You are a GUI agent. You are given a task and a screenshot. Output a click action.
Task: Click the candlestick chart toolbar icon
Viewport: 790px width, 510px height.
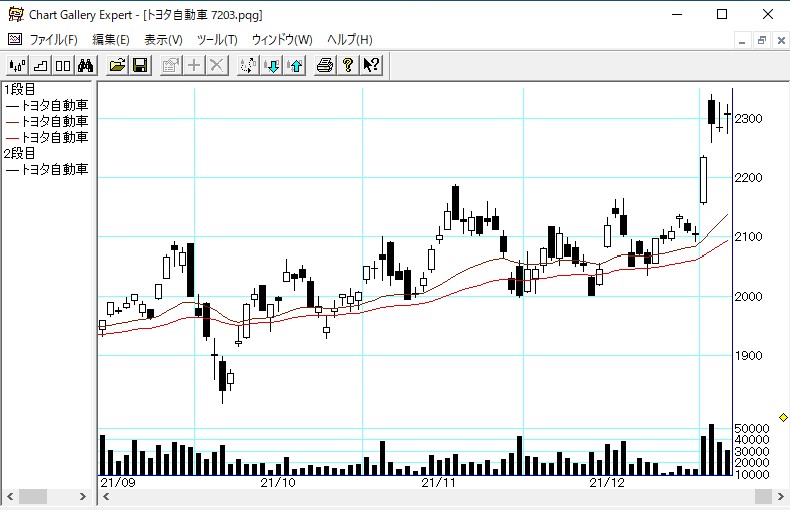pos(17,66)
